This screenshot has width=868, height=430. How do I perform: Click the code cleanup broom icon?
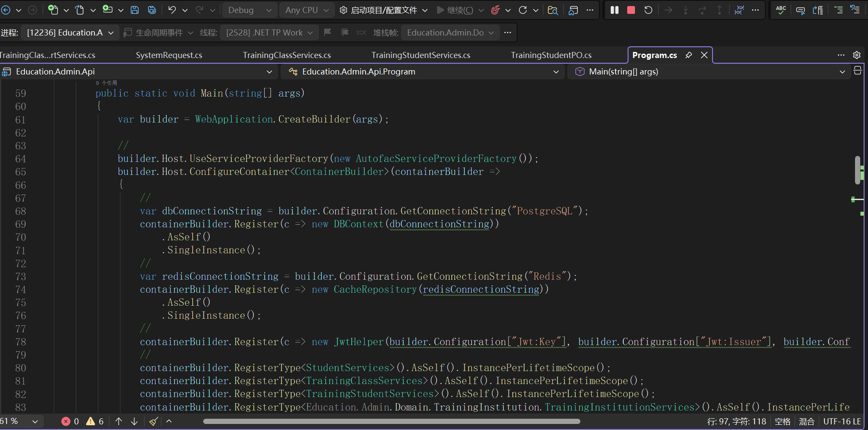click(x=153, y=421)
